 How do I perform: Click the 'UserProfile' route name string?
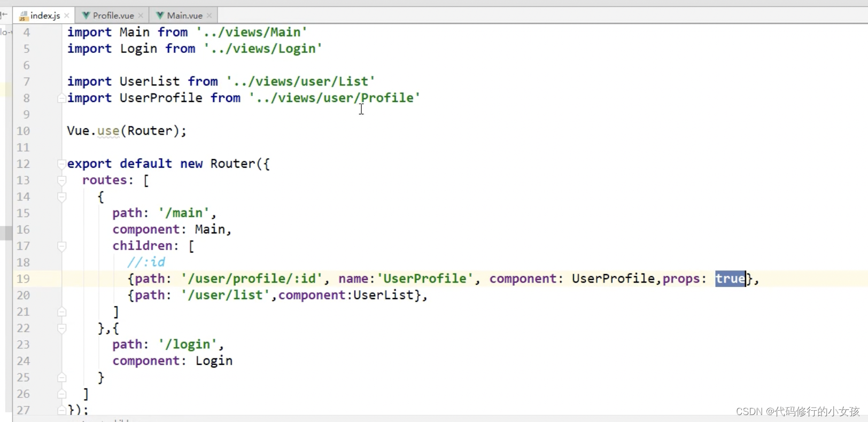point(425,279)
